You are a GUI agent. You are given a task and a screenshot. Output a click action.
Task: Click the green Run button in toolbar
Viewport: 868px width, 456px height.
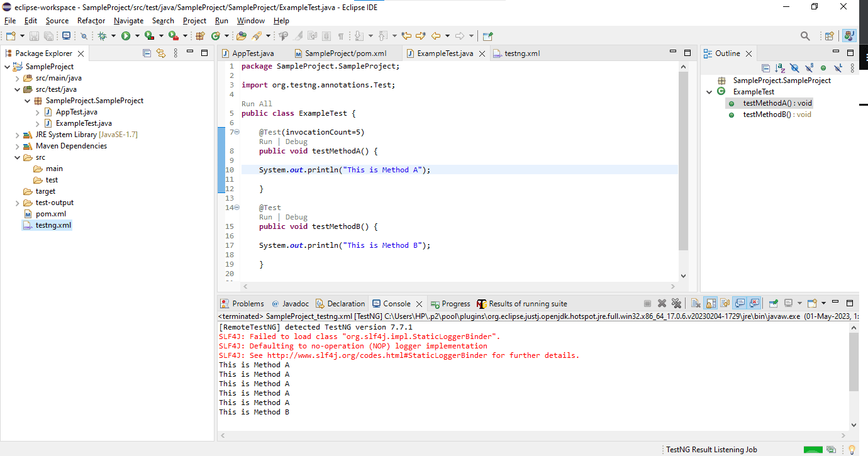point(126,36)
